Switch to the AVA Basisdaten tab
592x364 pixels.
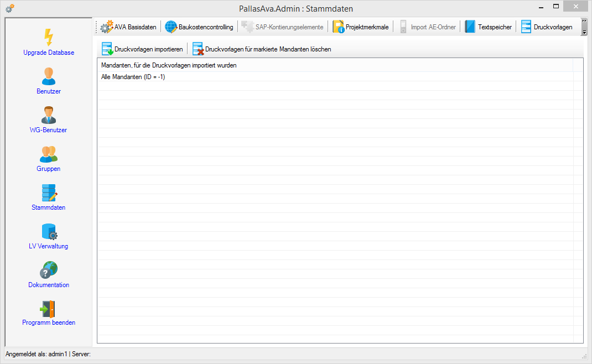click(x=128, y=27)
